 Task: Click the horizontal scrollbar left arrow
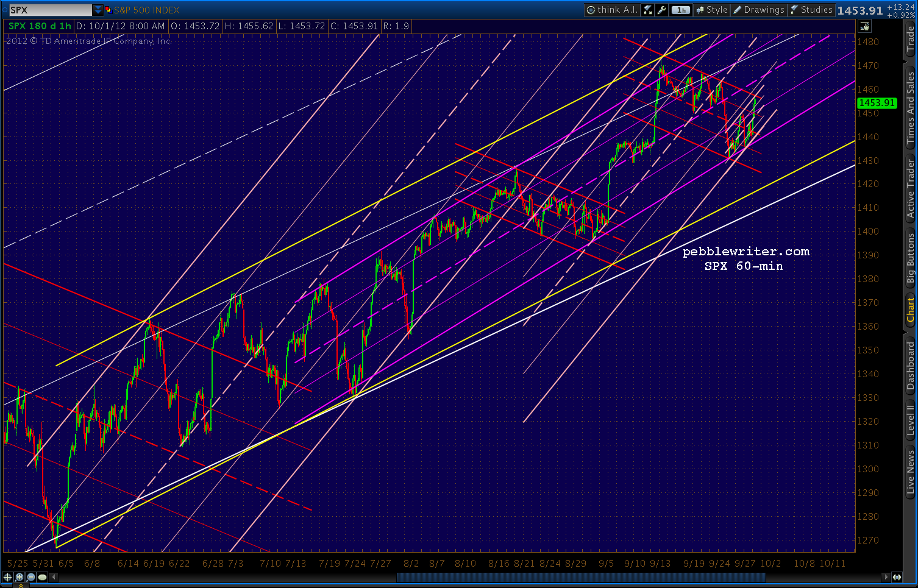[x=54, y=577]
